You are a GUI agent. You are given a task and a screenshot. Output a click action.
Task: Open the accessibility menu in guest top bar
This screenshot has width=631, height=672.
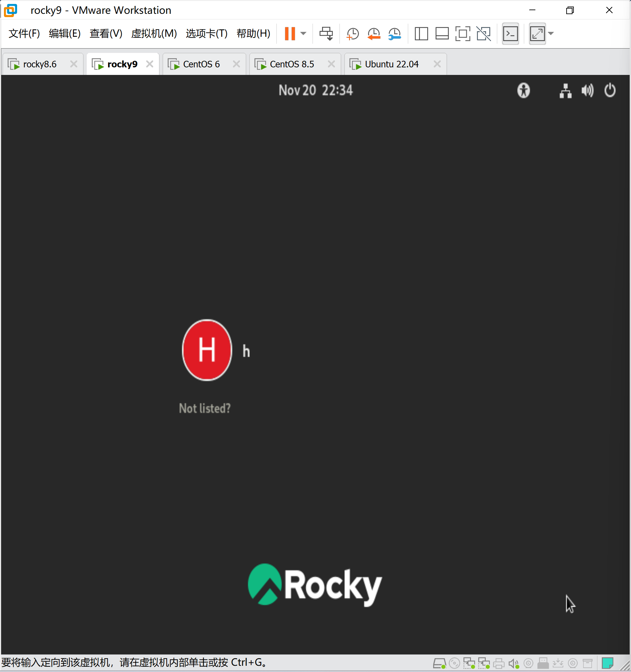[x=524, y=91]
